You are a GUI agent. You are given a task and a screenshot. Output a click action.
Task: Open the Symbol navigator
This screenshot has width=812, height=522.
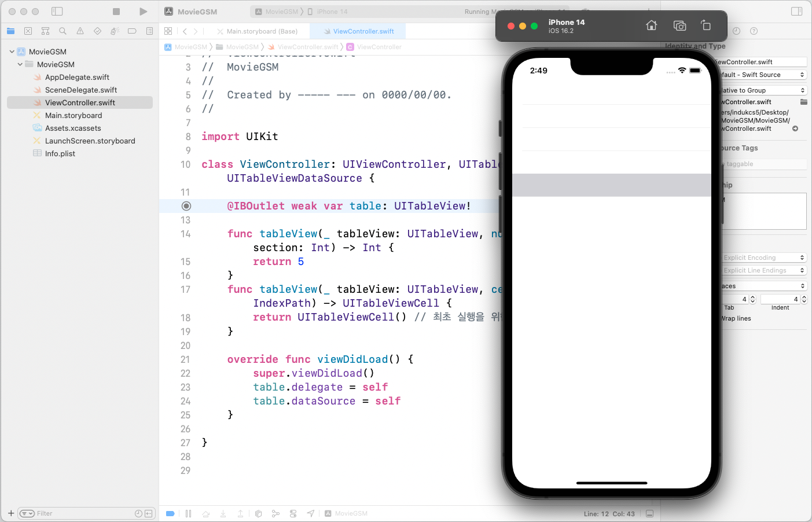pyautogui.click(x=45, y=31)
